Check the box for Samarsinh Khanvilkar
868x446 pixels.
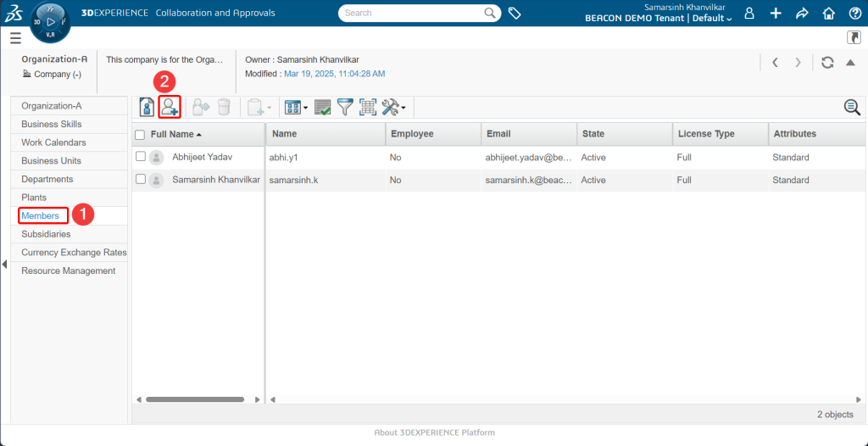(141, 180)
